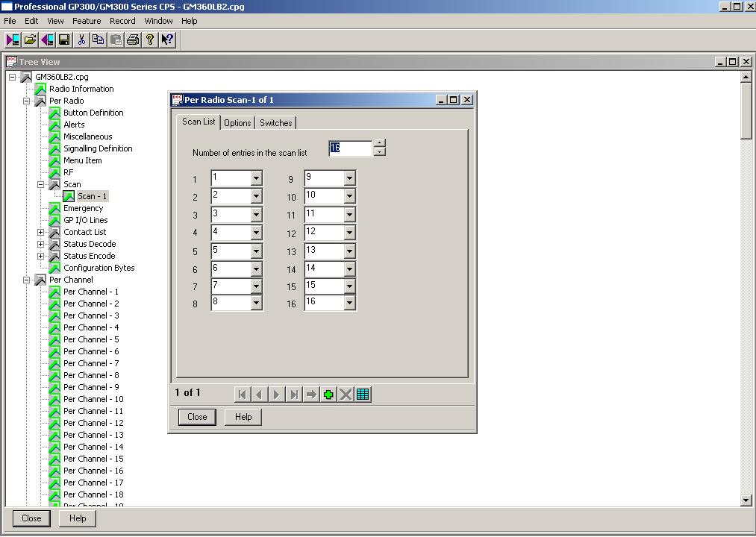This screenshot has height=537, width=756.
Task: Open the Edit menu
Action: [31, 21]
